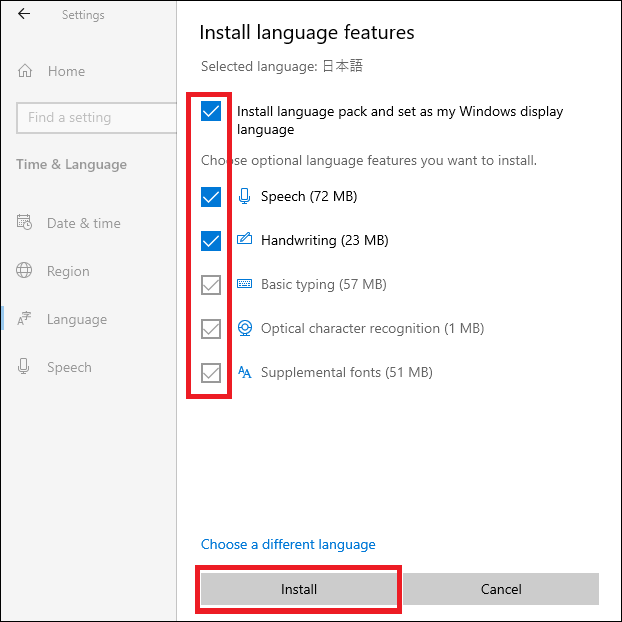Click the Speech microphone icon in sidebar
Image resolution: width=622 pixels, height=622 pixels.
(25, 367)
